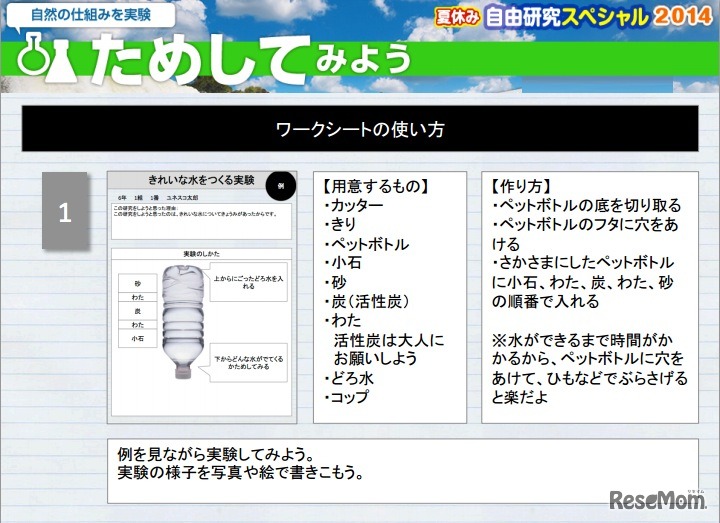720x523 pixels.
Task: Click the 活性炭は大人にお願いしよう note
Action: point(389,349)
